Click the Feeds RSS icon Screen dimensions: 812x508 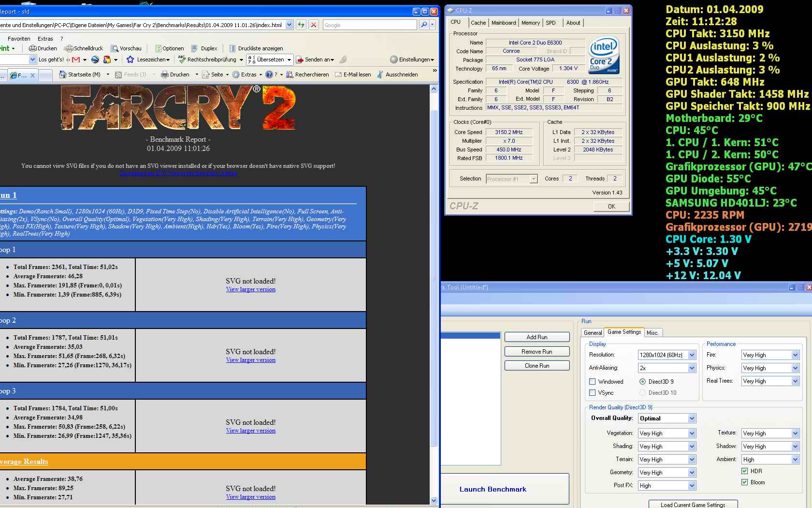[118, 75]
